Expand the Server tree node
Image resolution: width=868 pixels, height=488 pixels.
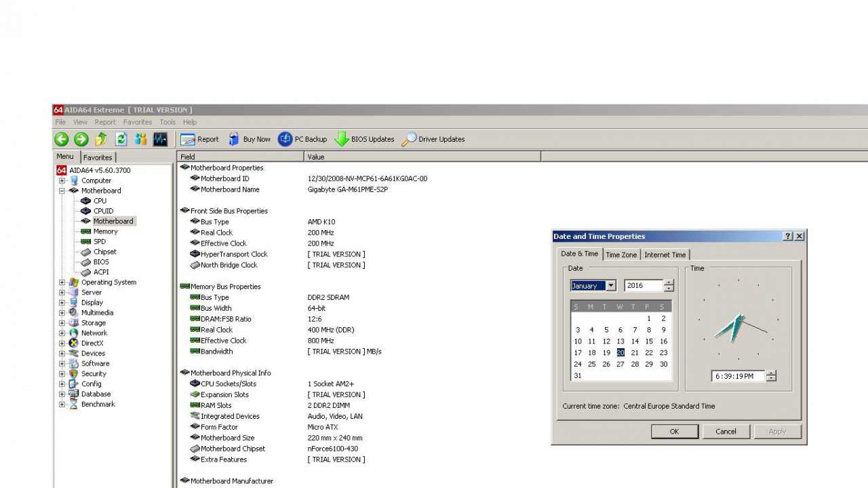point(62,293)
